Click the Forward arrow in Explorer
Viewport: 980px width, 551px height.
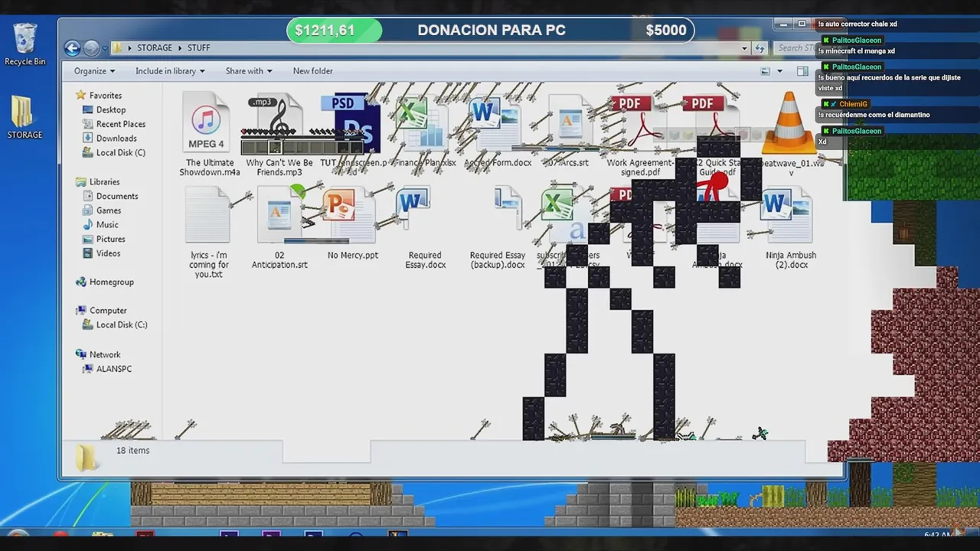(91, 48)
